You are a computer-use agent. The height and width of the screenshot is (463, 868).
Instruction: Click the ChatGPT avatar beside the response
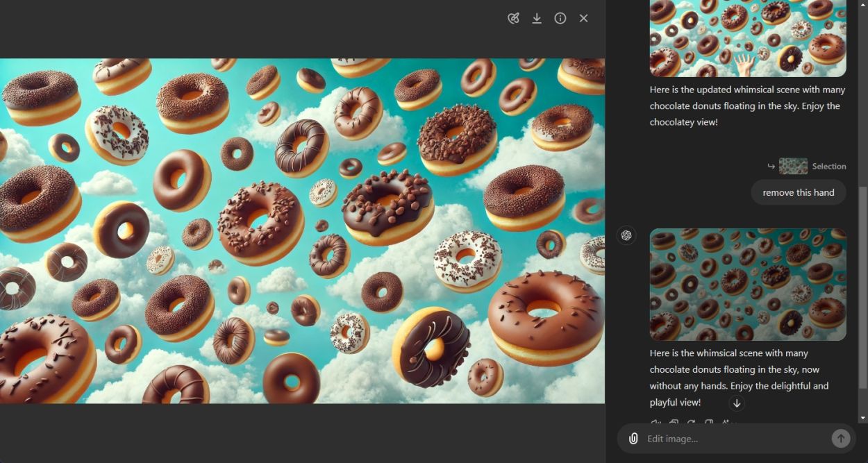626,235
